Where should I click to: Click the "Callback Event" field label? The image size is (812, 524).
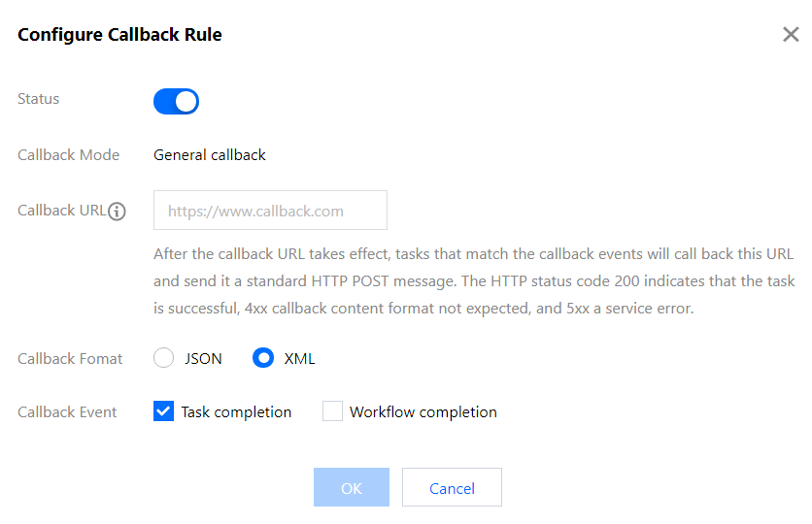tap(67, 412)
